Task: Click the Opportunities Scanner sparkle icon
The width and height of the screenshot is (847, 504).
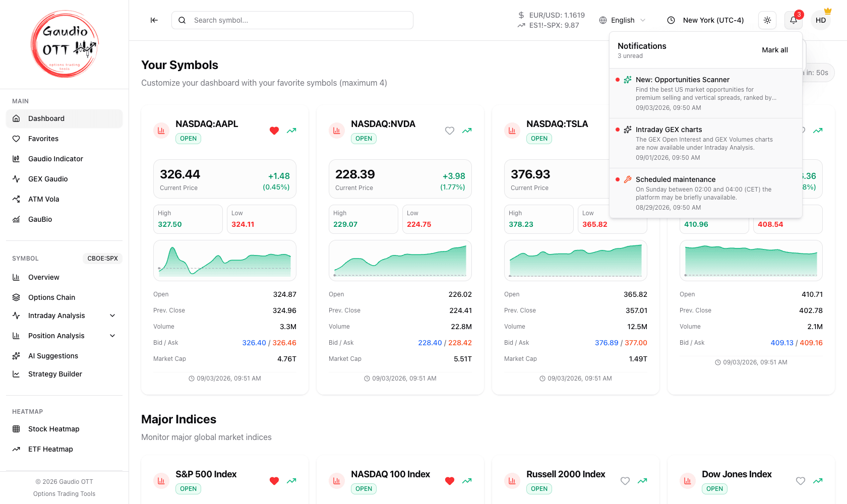Action: point(628,80)
